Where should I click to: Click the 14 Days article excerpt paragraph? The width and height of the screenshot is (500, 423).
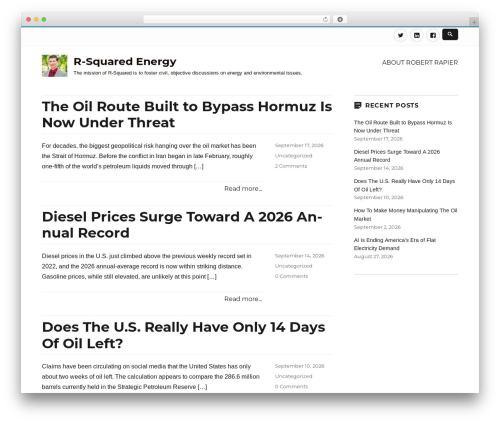151,377
